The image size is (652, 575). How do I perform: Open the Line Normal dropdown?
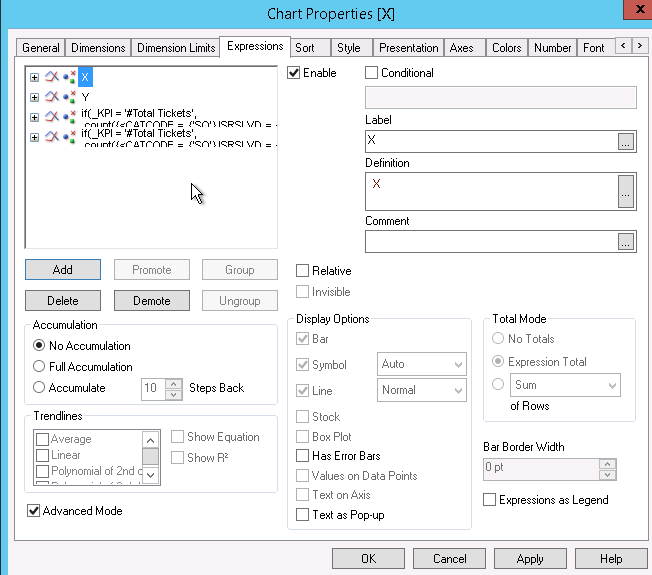tap(422, 390)
